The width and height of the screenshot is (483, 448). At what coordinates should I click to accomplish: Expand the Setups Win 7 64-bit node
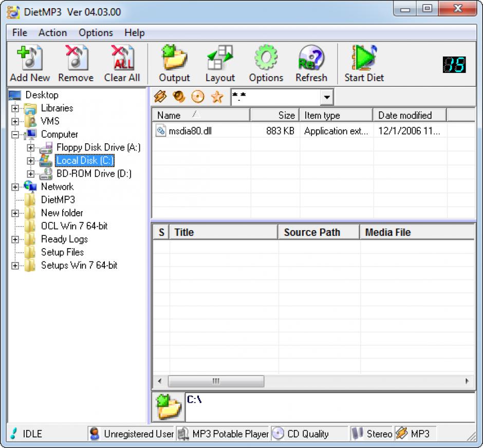pyautogui.click(x=15, y=266)
